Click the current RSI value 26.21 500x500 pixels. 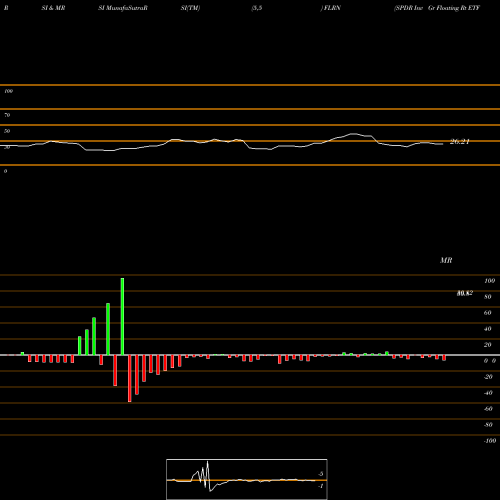click(460, 142)
